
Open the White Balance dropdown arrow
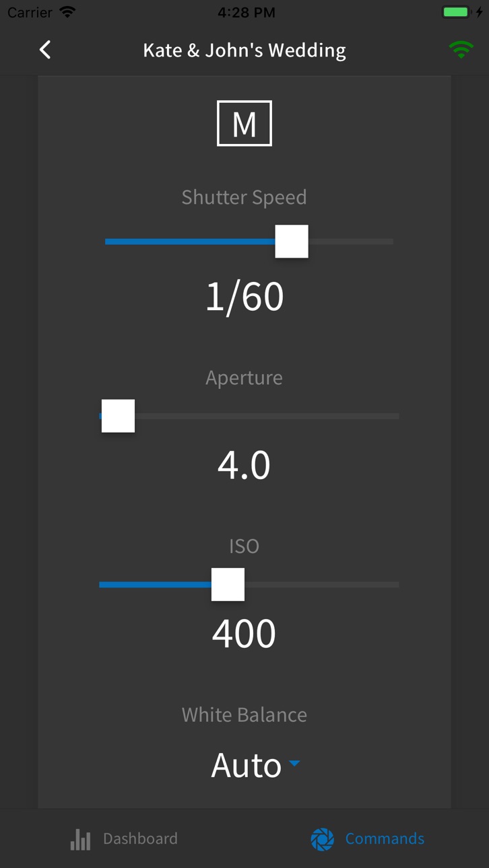pyautogui.click(x=294, y=764)
